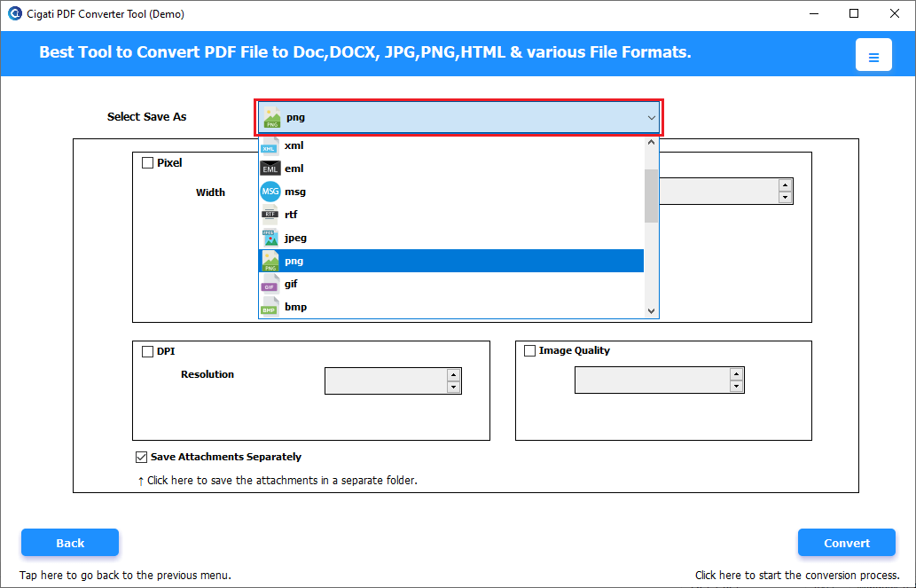Choose msg from the format list
This screenshot has width=916, height=588.
(x=451, y=192)
